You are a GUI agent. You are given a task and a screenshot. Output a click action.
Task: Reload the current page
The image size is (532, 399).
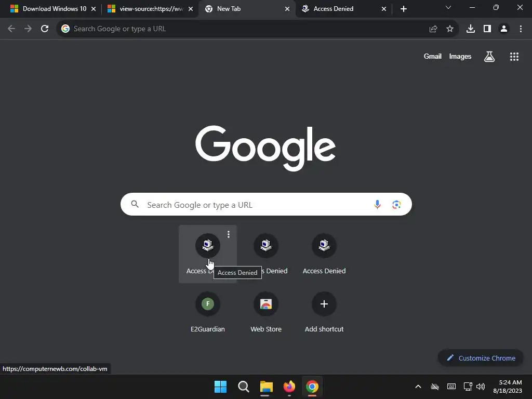tap(45, 29)
